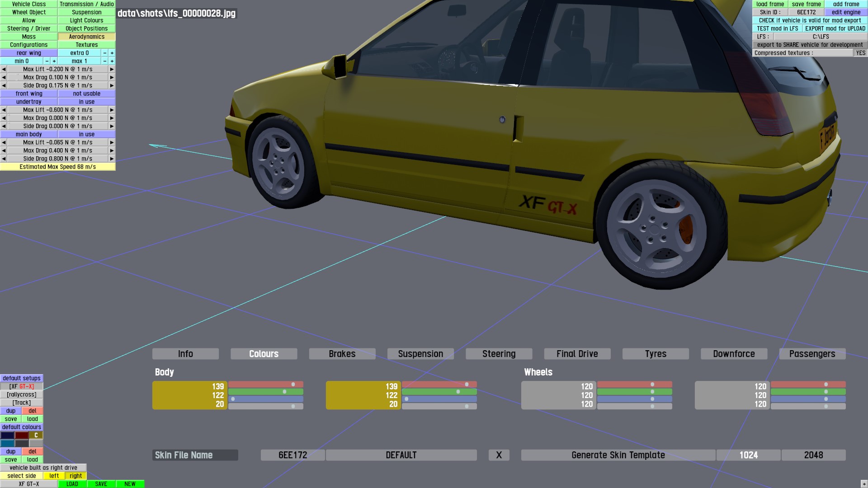The image size is (868, 488).
Task: Decrease undertray Max Lift left arrow
Action: 4,110
